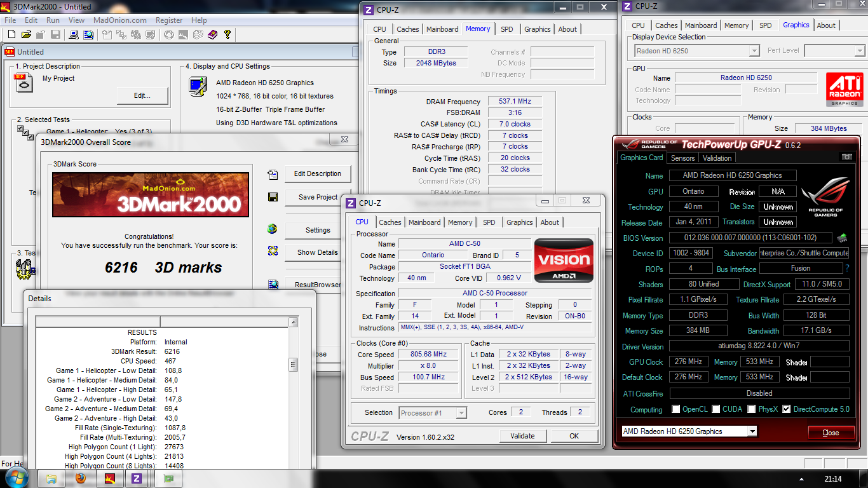Open the SPD tab in CPU-Z memory window
Image resolution: width=868 pixels, height=488 pixels.
506,29
